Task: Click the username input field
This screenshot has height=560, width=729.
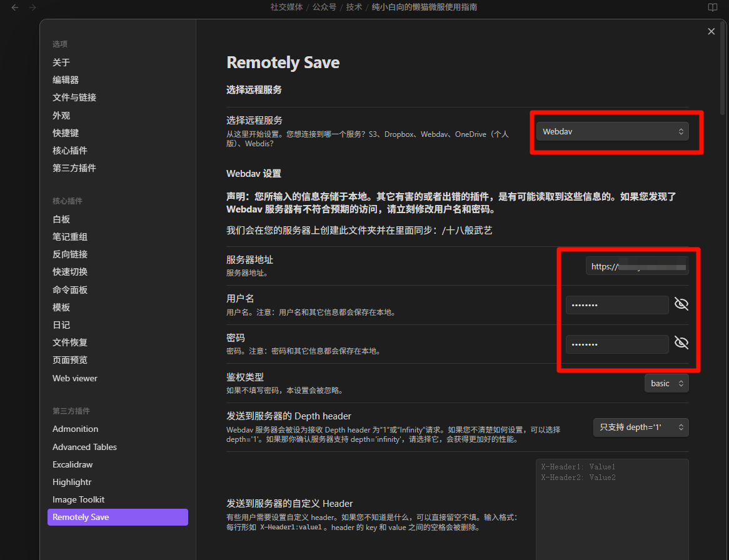Action: point(617,305)
